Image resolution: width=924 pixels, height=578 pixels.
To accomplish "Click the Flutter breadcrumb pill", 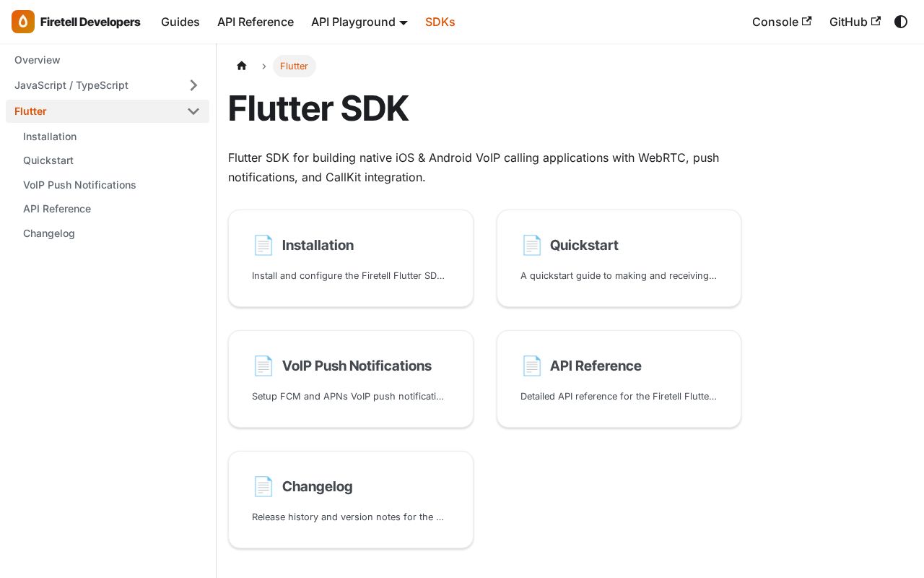I will 295,66.
